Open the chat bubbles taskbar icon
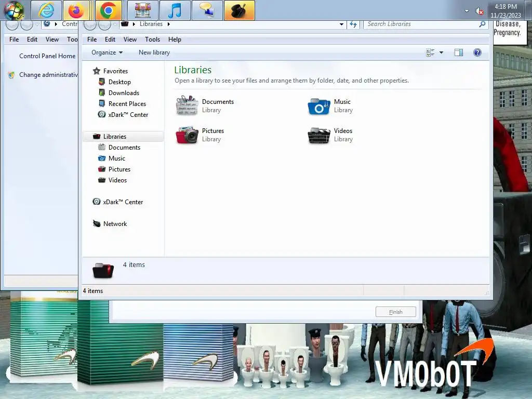Viewport: 532px width, 399px height. [x=207, y=10]
